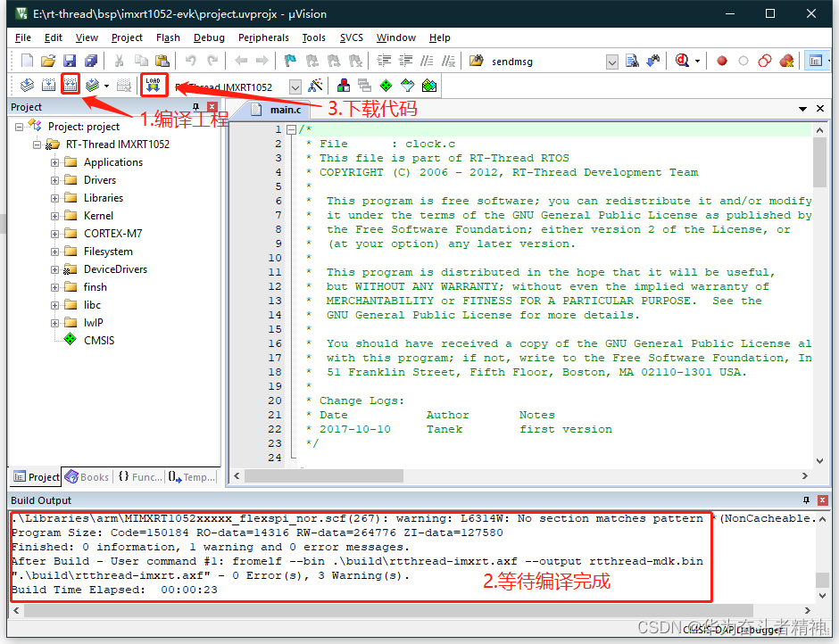This screenshot has width=839, height=644.
Task: Click the Peripherals menu
Action: pos(263,37)
